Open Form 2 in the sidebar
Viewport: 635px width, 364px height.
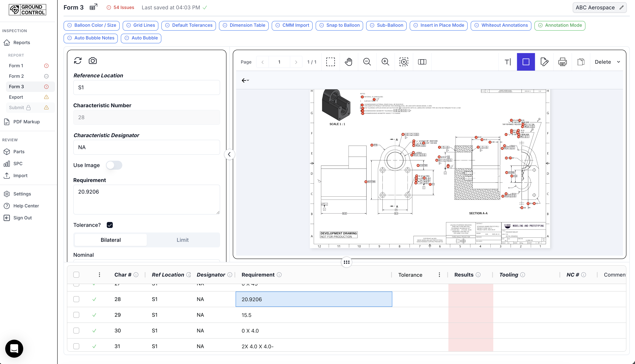(x=16, y=76)
